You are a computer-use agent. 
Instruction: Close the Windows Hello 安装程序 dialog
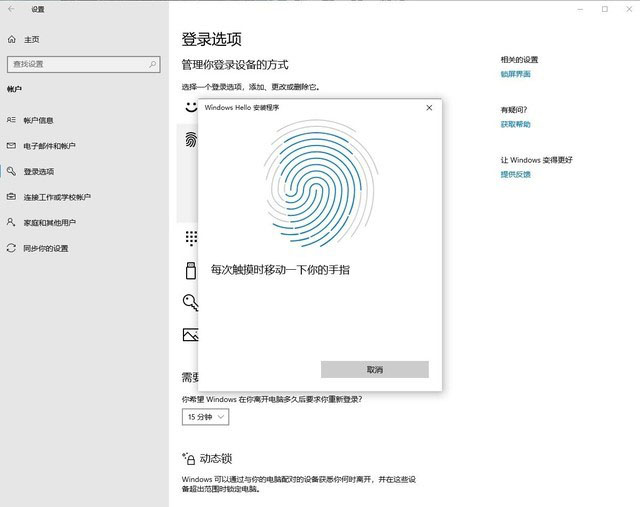click(x=429, y=108)
